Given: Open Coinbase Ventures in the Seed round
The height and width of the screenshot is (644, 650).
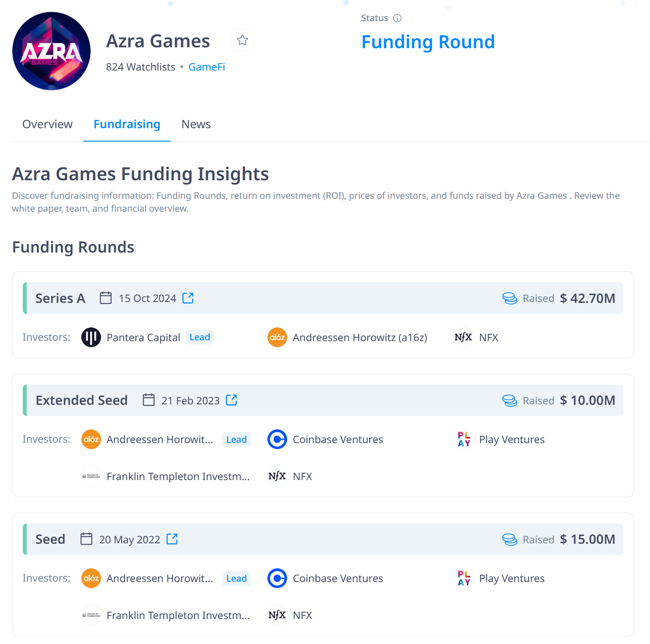Looking at the screenshot, I should point(337,579).
